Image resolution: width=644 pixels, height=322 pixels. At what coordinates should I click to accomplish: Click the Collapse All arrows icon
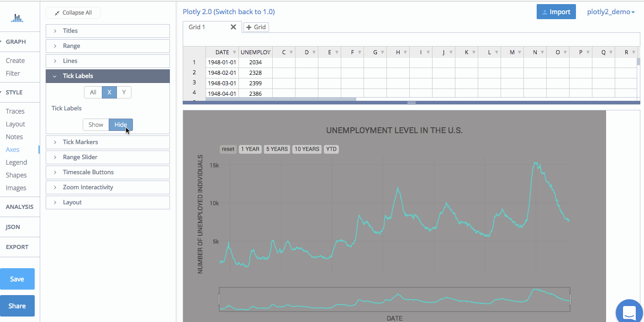pos(57,13)
